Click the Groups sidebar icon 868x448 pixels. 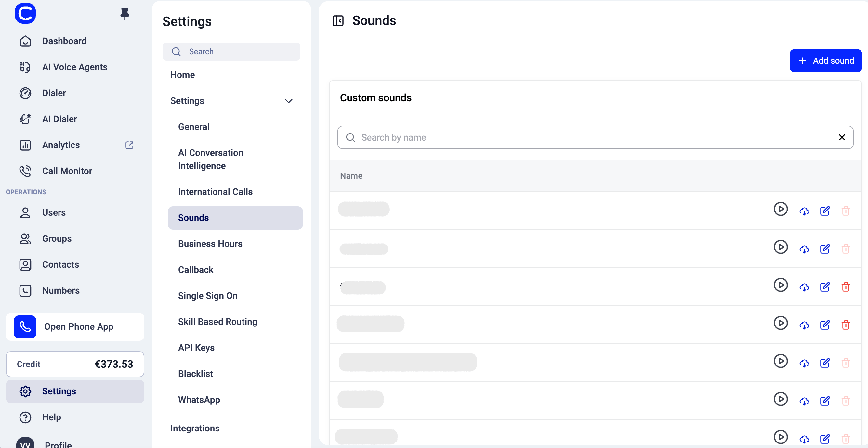click(x=25, y=239)
